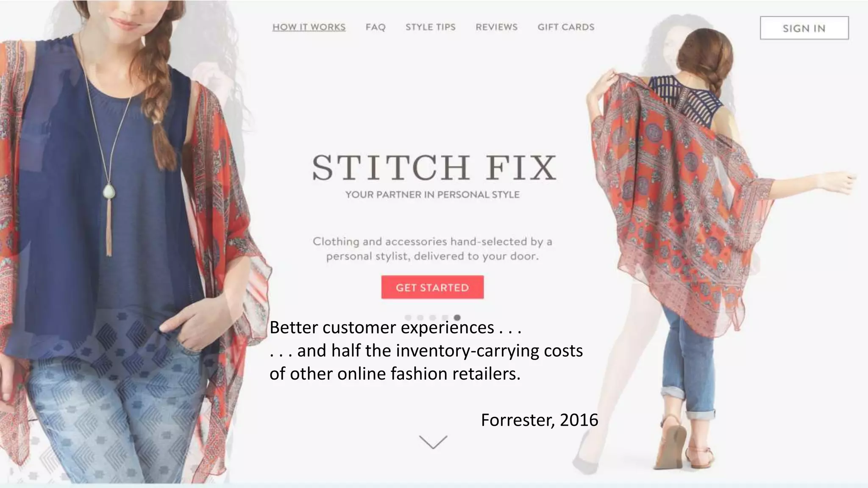Click the Sign In button
The height and width of the screenshot is (488, 868).
[x=804, y=28]
